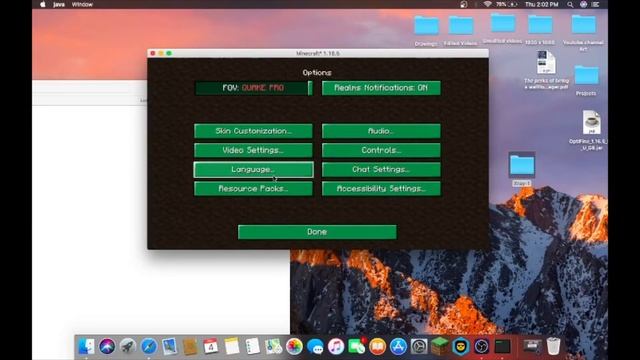Screen dimensions: 640x360
Task: Launch Siri from the dock
Action: coord(107,347)
